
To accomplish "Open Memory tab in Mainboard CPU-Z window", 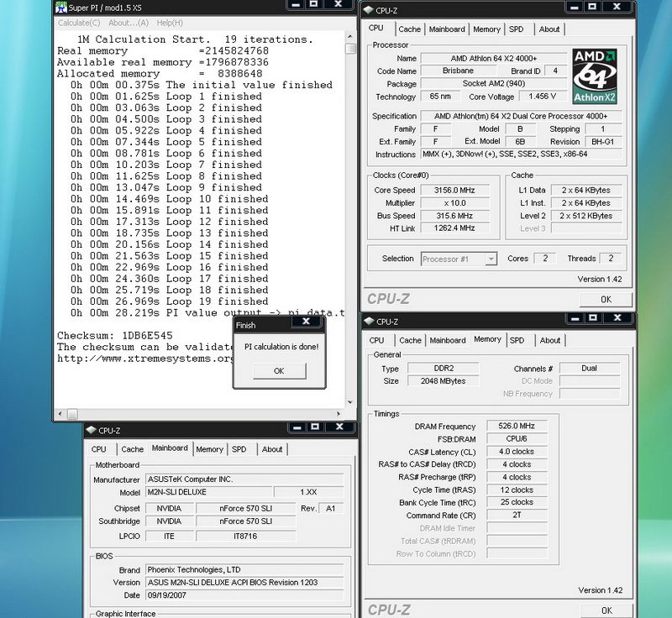I will coord(209,449).
